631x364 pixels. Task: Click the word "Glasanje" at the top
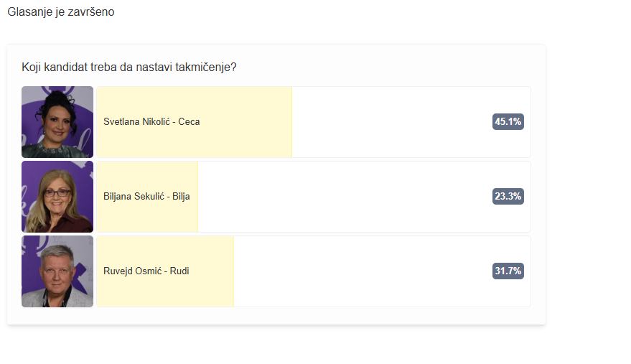pos(29,12)
